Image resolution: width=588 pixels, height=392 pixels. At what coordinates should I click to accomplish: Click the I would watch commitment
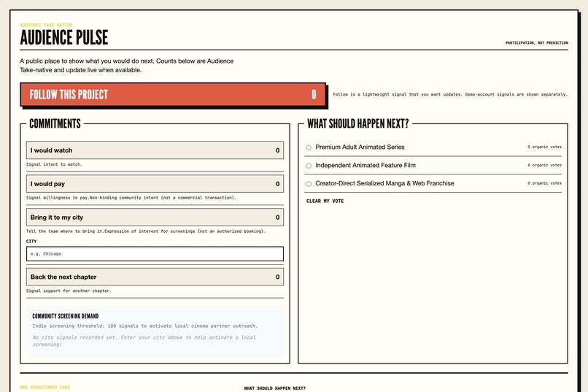tap(155, 150)
